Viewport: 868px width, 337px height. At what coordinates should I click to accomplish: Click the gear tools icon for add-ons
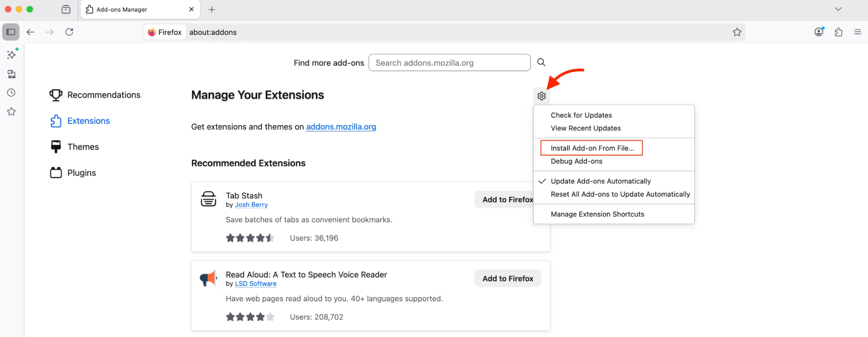pyautogui.click(x=541, y=96)
